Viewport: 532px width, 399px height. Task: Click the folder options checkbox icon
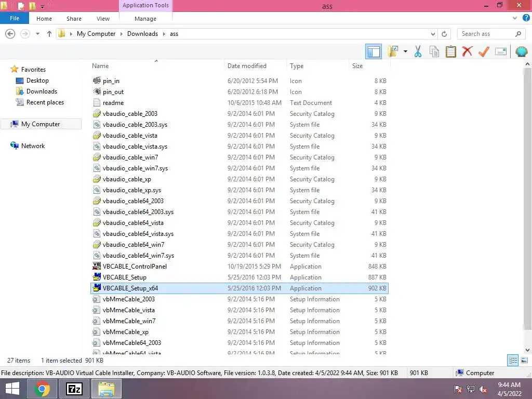click(393, 51)
